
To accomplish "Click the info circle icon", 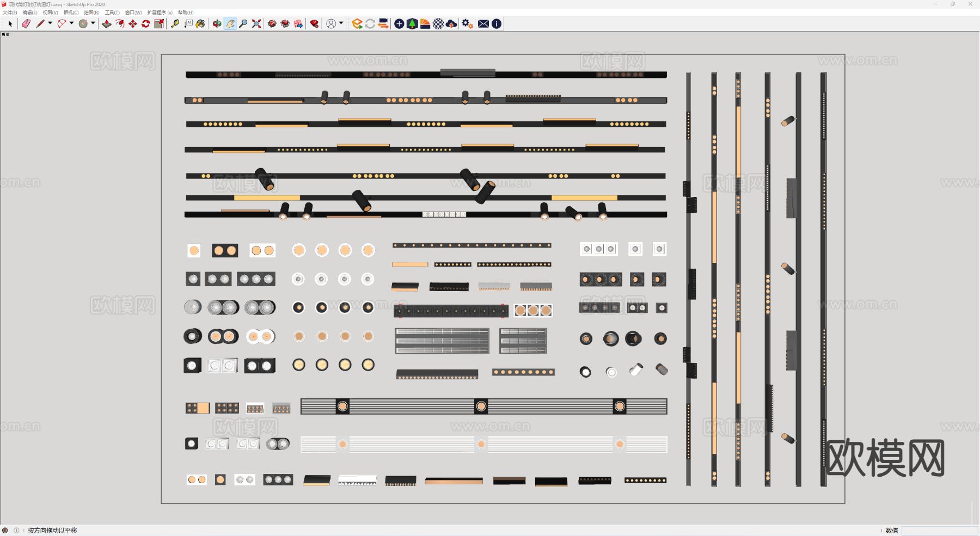I will (497, 24).
